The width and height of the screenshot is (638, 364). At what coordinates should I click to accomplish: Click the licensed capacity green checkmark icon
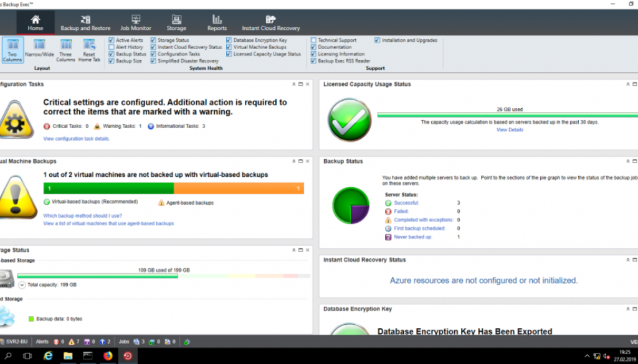click(350, 120)
